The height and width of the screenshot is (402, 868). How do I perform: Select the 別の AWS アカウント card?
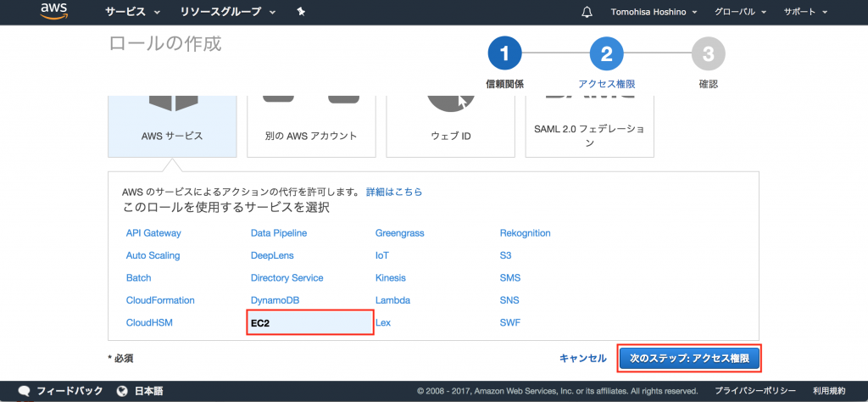[311, 127]
